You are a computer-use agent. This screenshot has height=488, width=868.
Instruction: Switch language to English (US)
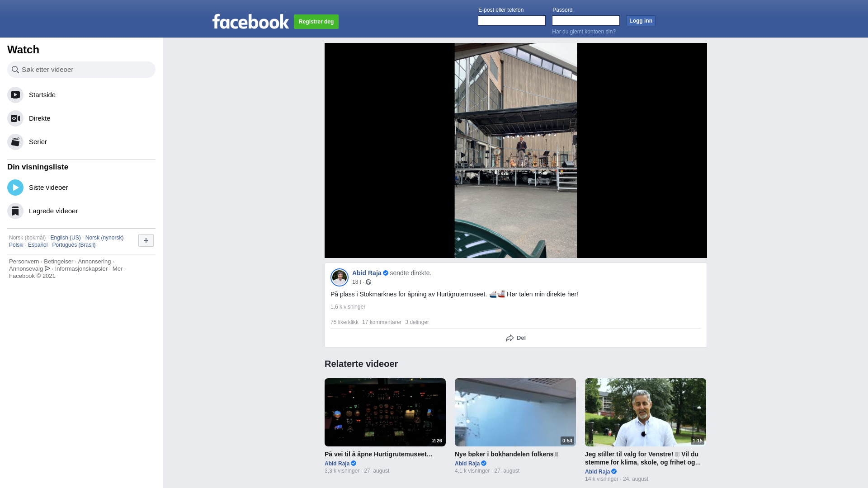pyautogui.click(x=66, y=238)
